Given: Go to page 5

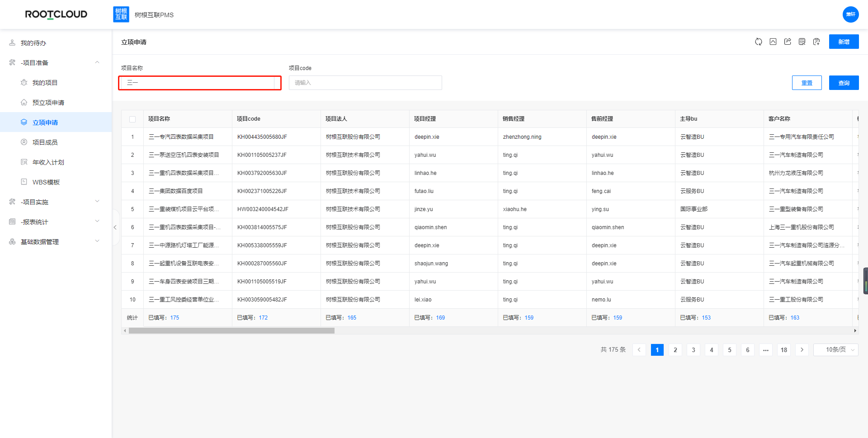Looking at the screenshot, I should [730, 350].
